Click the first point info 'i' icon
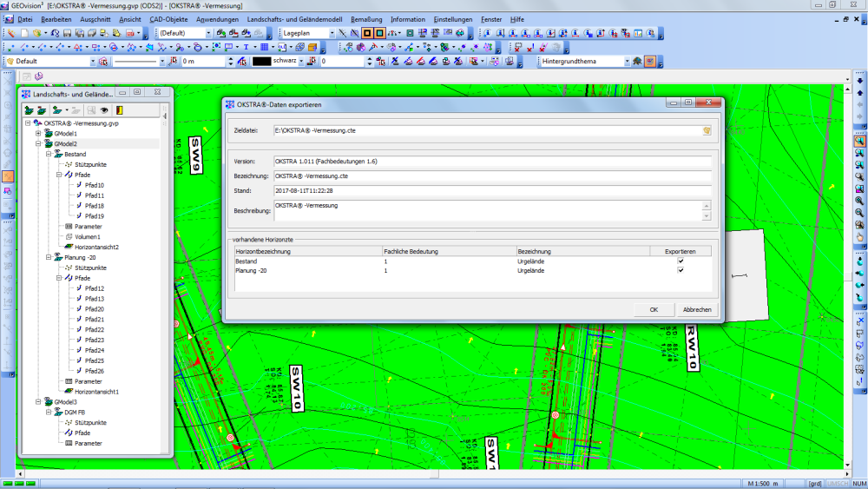 coord(488,33)
